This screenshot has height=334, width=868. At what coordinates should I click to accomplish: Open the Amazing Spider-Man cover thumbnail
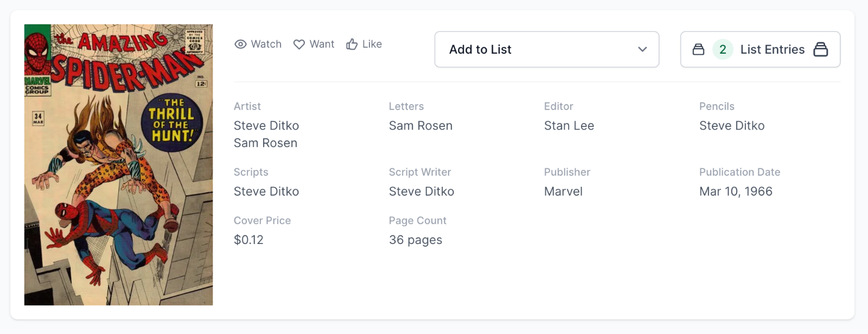click(118, 165)
